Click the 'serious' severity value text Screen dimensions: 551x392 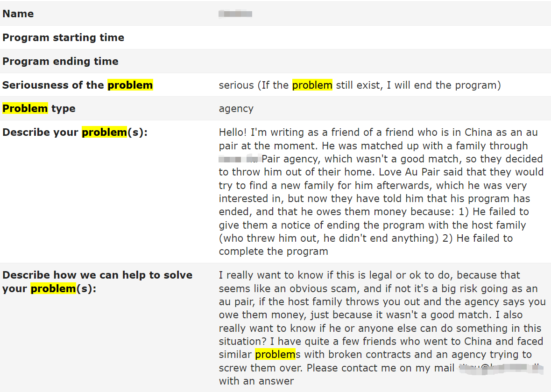tap(236, 85)
